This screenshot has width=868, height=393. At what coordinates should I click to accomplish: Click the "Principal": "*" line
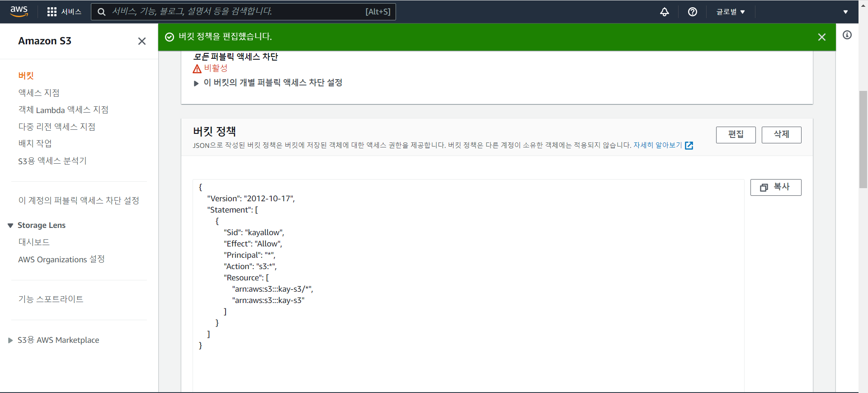(249, 255)
